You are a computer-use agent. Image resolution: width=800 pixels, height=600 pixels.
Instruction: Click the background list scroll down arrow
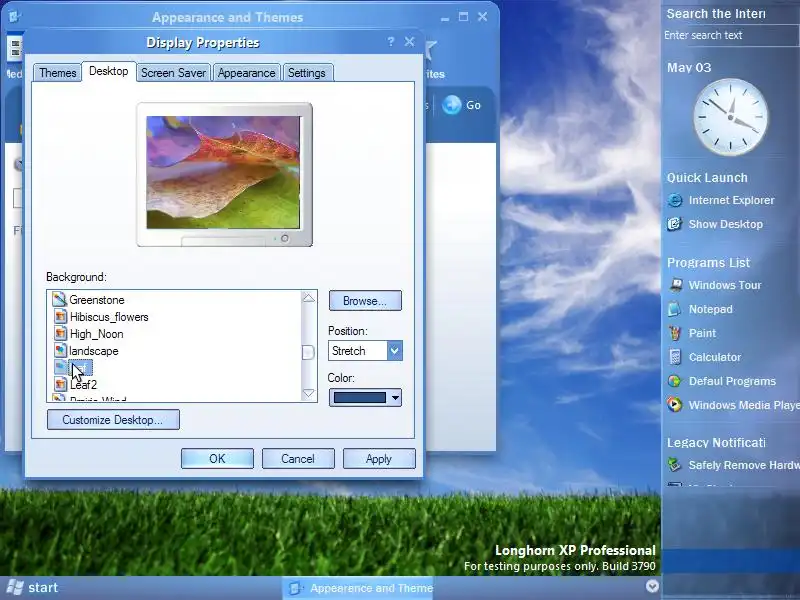(308, 393)
